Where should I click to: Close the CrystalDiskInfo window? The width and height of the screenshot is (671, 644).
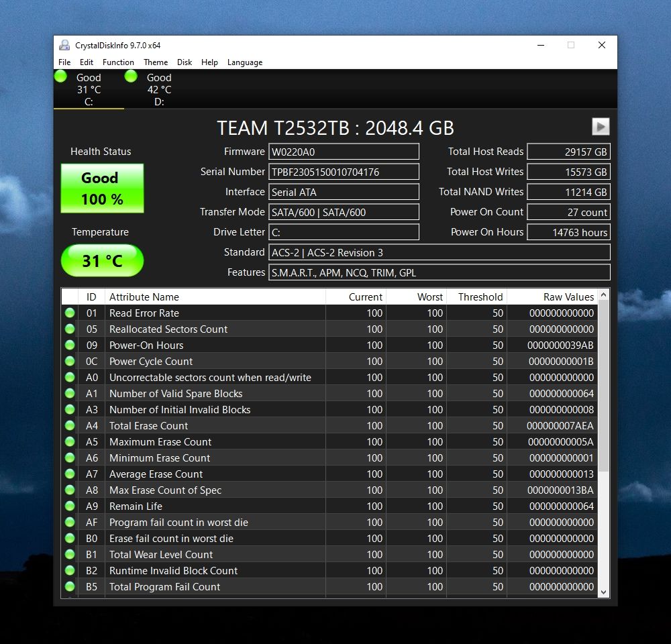tap(602, 45)
